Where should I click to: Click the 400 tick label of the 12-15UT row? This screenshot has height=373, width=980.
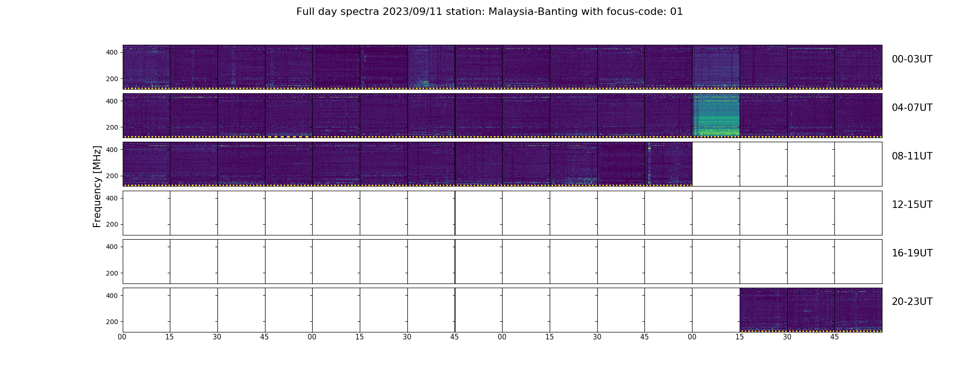click(x=112, y=198)
